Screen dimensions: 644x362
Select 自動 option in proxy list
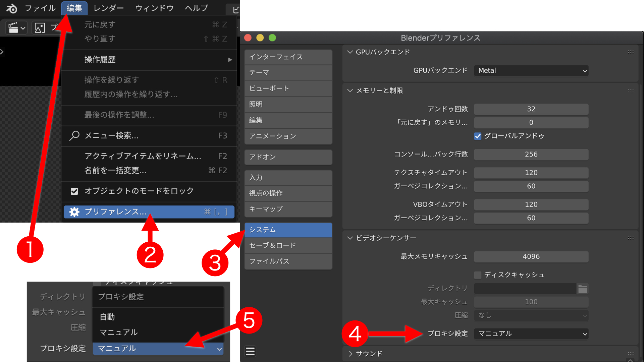click(x=158, y=317)
